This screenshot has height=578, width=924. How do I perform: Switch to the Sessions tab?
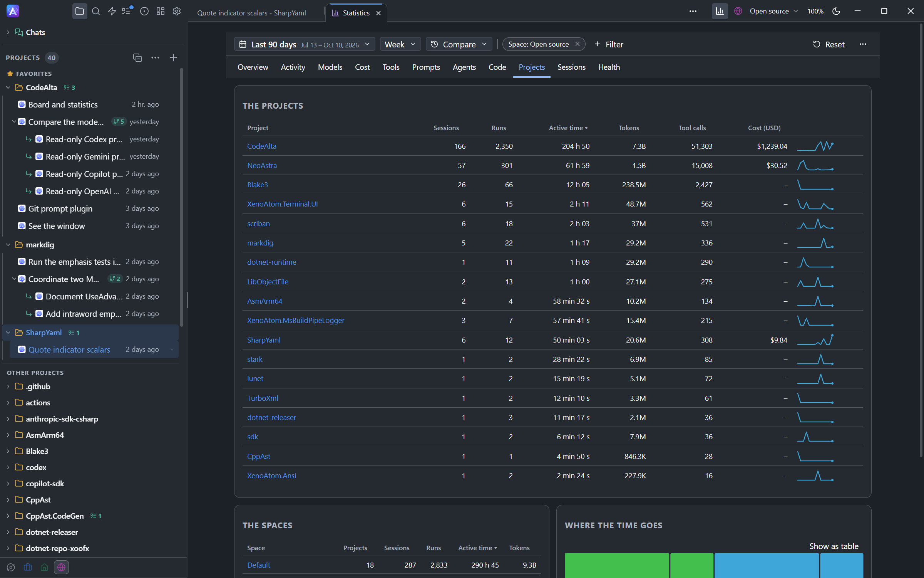point(571,67)
